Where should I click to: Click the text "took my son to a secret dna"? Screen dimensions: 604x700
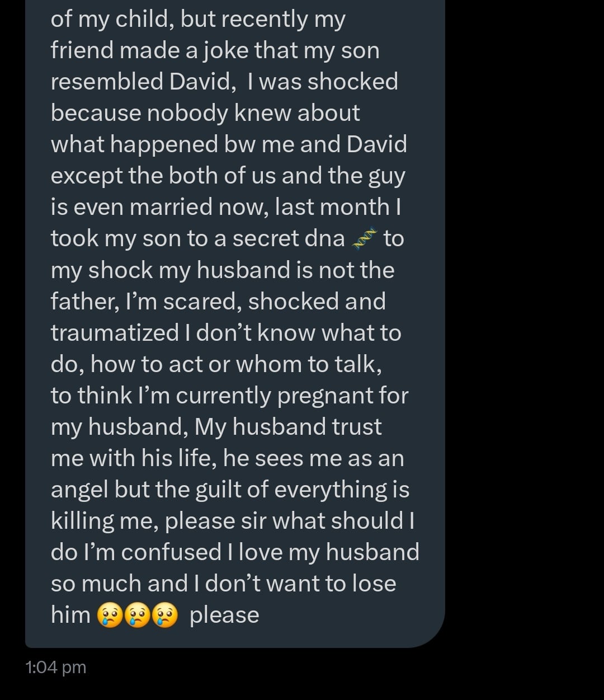[197, 238]
